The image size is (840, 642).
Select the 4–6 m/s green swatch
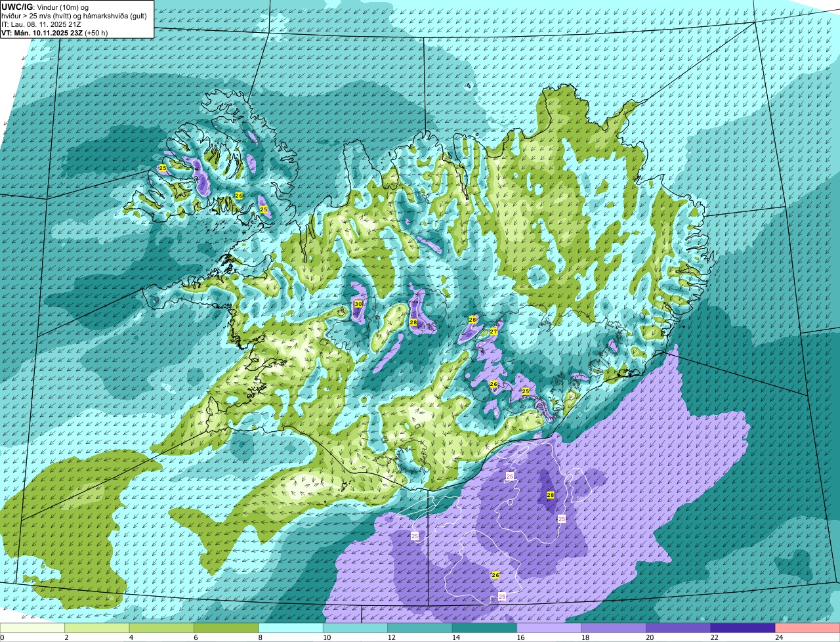161,628
